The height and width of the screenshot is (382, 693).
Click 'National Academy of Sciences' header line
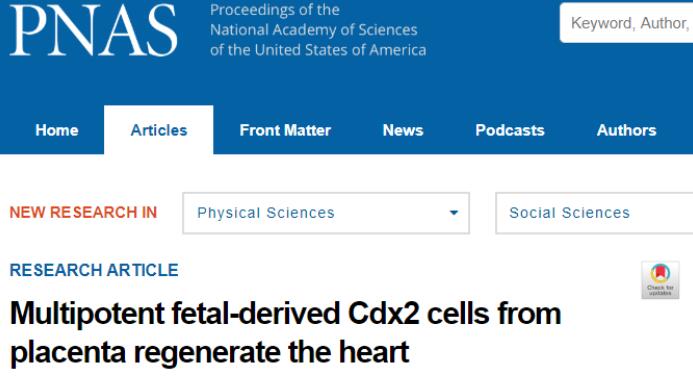click(314, 30)
